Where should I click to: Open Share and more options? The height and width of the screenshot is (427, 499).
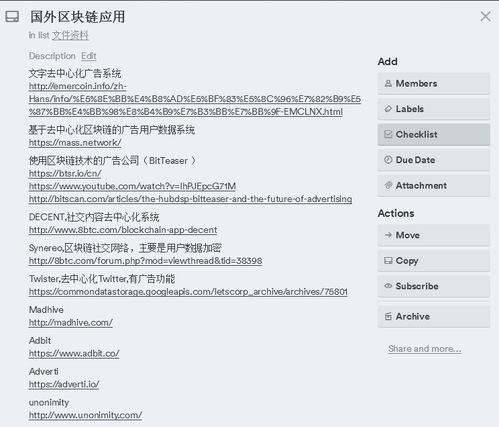425,349
